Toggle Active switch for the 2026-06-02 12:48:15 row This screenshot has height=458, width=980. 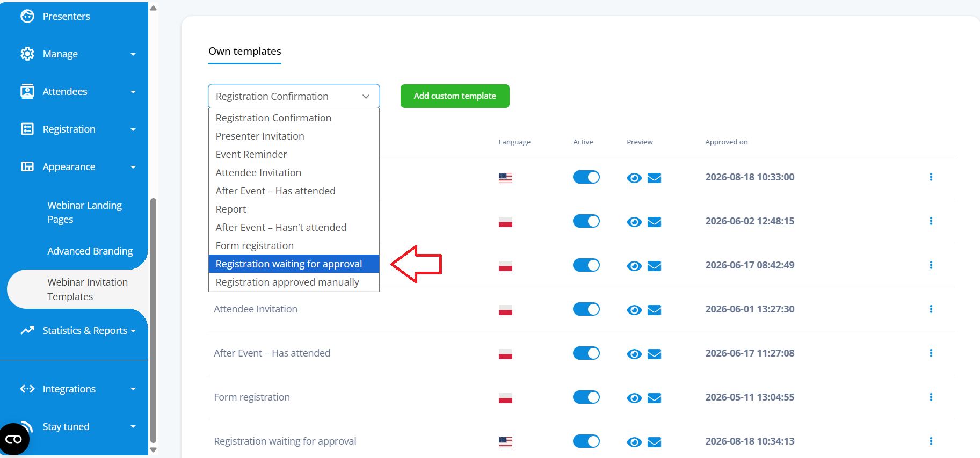coord(586,221)
